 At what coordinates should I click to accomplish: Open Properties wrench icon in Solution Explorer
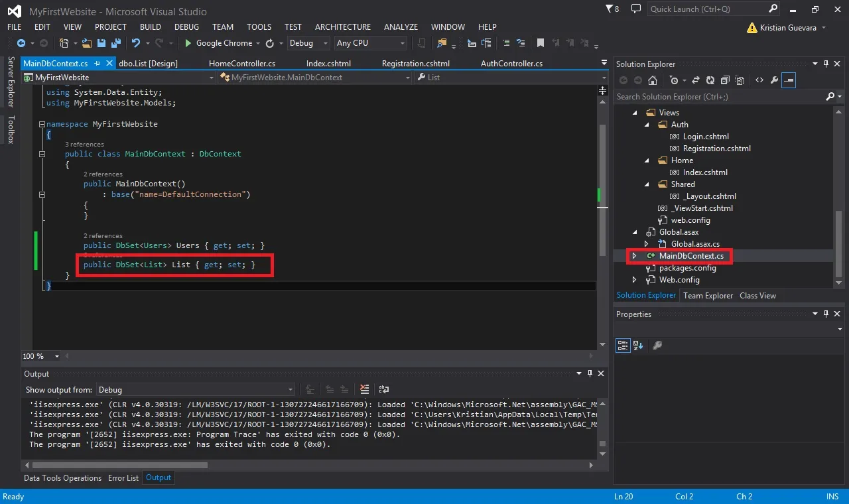coord(773,80)
